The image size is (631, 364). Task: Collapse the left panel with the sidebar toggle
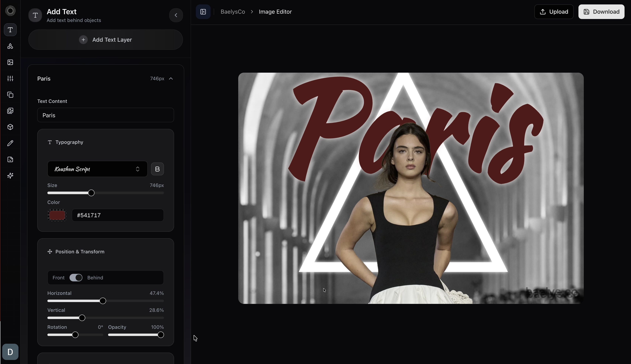202,11
